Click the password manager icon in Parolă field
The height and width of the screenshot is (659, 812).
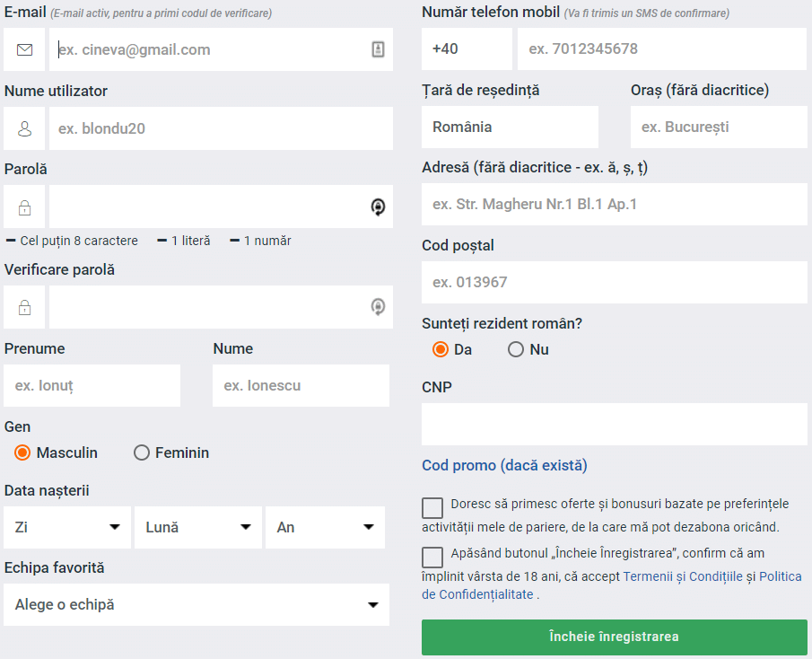pyautogui.click(x=378, y=206)
